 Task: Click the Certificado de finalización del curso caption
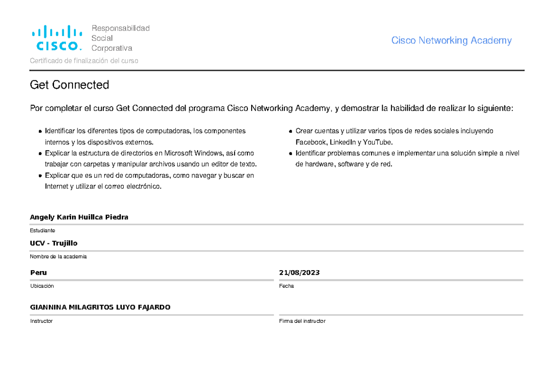(x=84, y=61)
